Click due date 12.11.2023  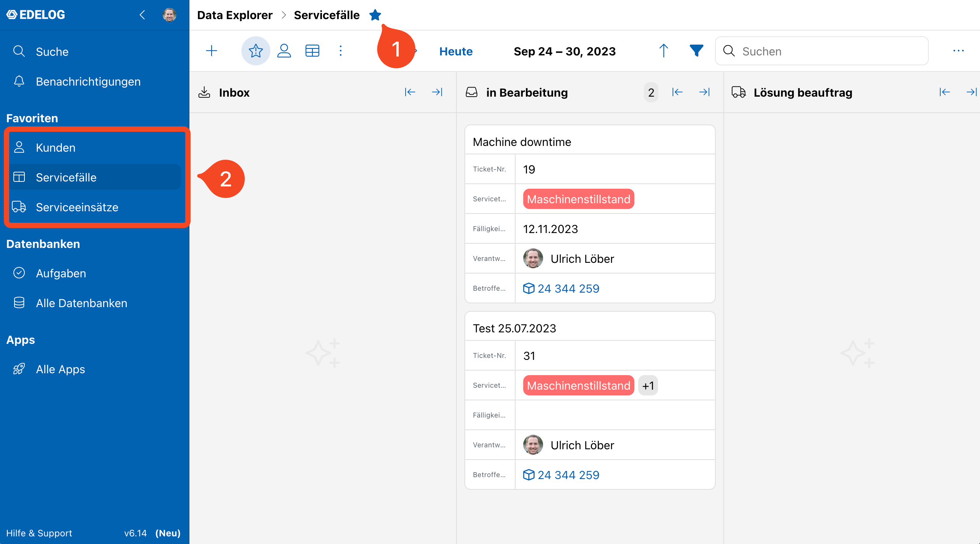[x=550, y=229]
